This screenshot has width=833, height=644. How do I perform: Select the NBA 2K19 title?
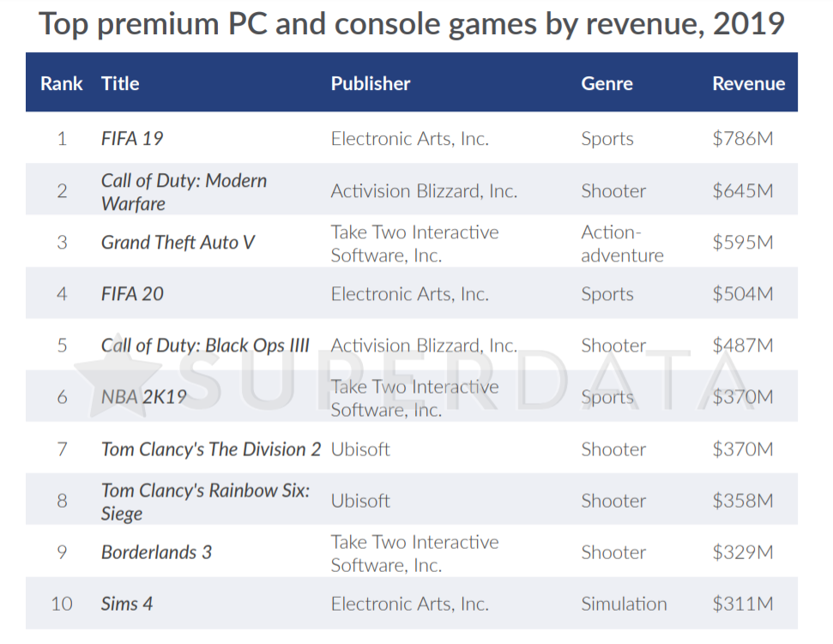coord(143,396)
